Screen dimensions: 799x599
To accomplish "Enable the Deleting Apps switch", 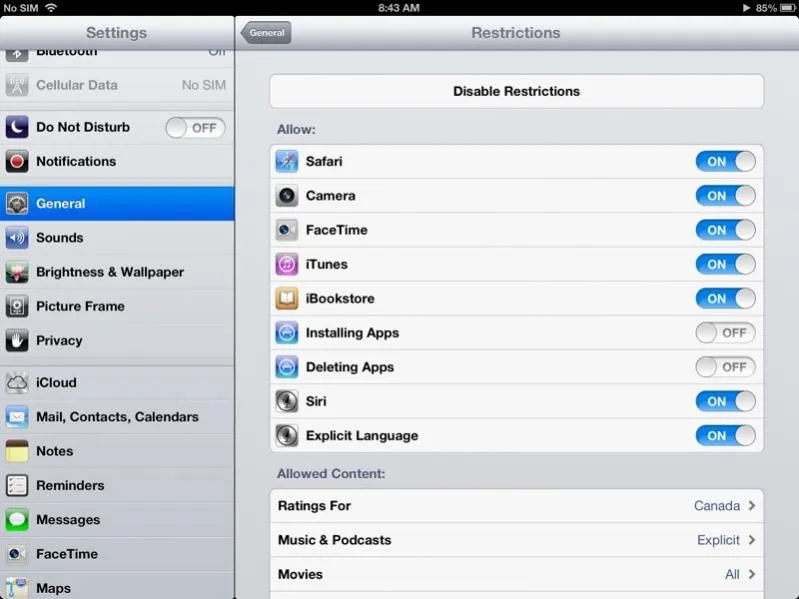I will tap(725, 367).
